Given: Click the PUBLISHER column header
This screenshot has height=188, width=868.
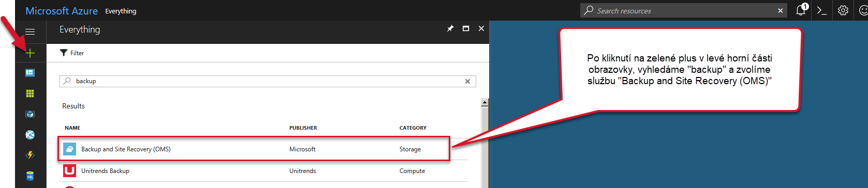Looking at the screenshot, I should (x=303, y=128).
